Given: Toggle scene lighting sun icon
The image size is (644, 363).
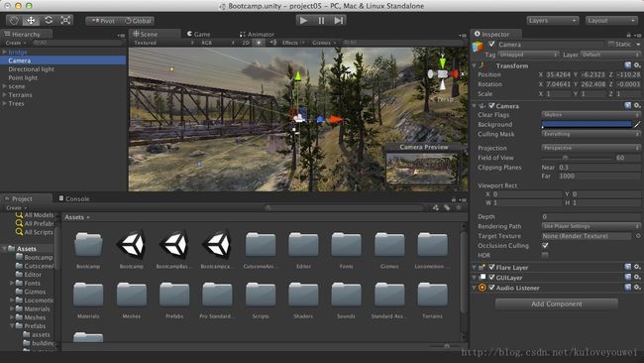Looking at the screenshot, I should click(259, 43).
